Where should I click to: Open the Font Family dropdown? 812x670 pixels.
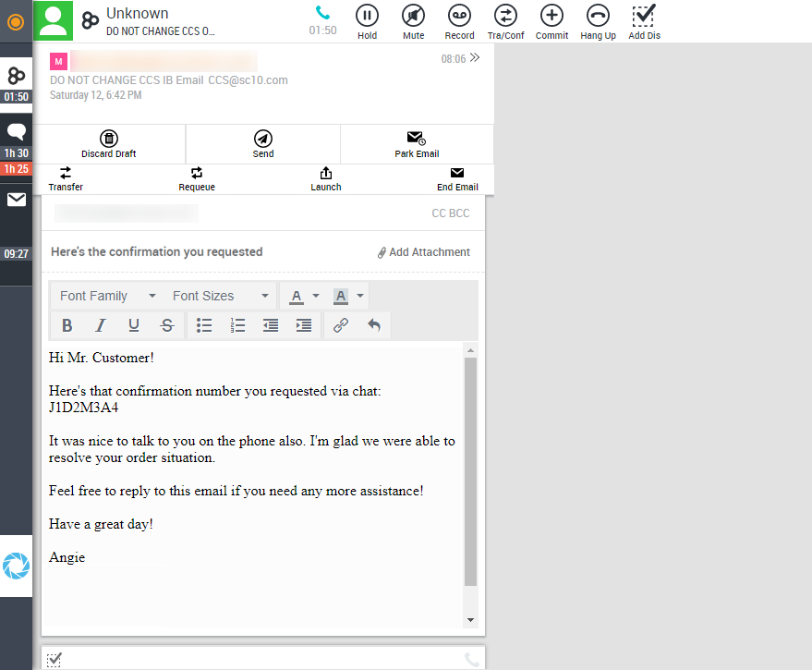tap(107, 296)
